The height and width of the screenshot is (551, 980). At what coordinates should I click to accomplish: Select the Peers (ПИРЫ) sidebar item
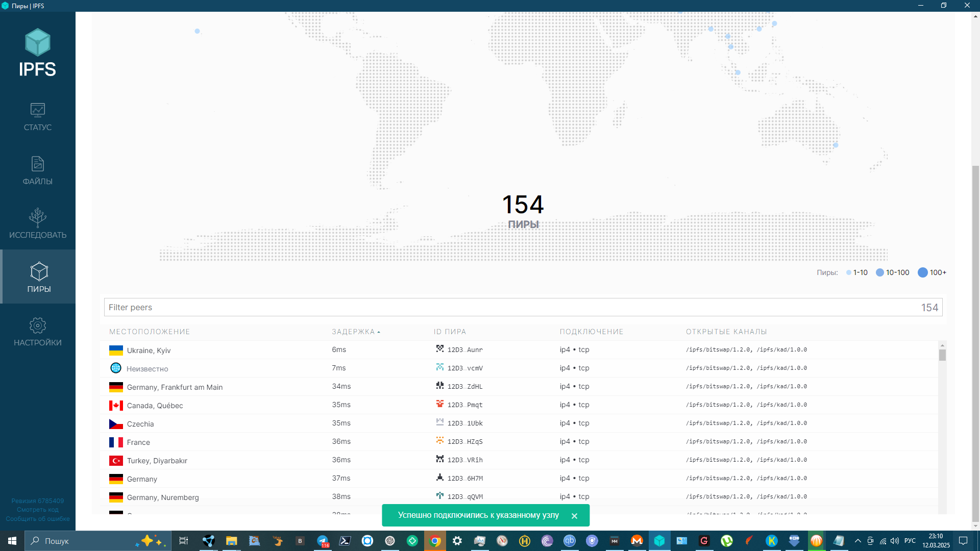tap(38, 277)
